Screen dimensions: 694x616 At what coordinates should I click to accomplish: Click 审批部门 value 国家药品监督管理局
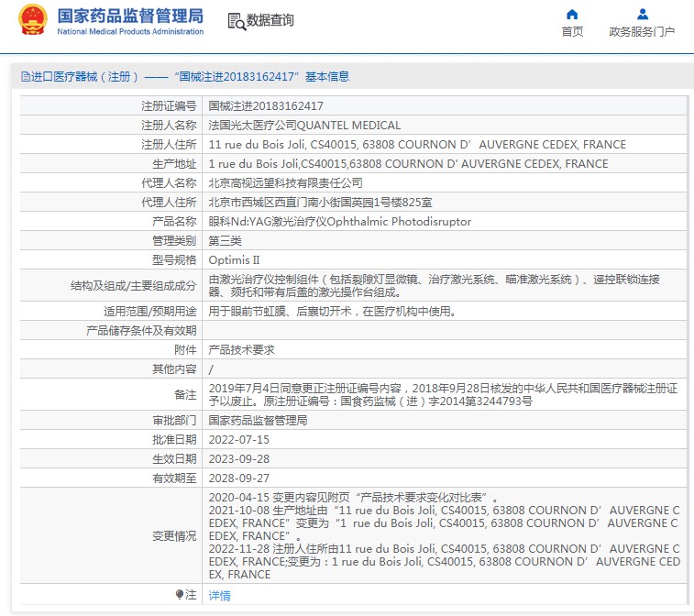pyautogui.click(x=258, y=421)
